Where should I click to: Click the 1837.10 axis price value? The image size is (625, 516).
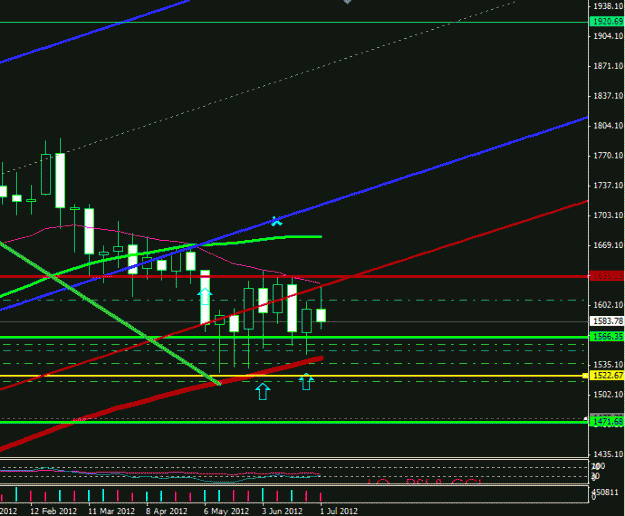608,96
